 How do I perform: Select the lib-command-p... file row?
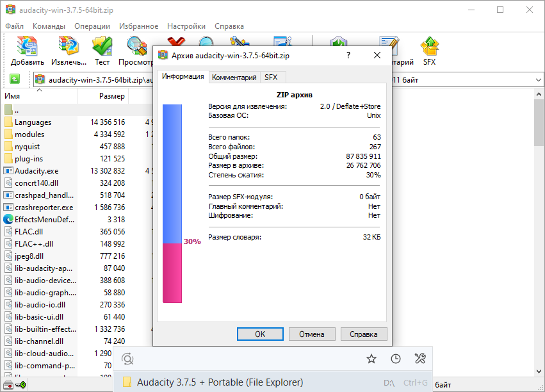coord(58,365)
